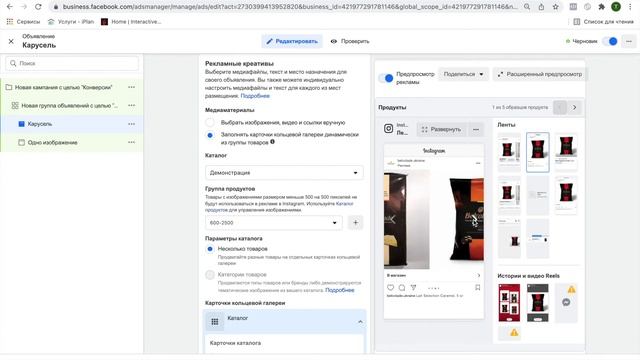This screenshot has height=360, width=640.
Task: Bookmark page with the star icon
Action: click(x=556, y=7)
